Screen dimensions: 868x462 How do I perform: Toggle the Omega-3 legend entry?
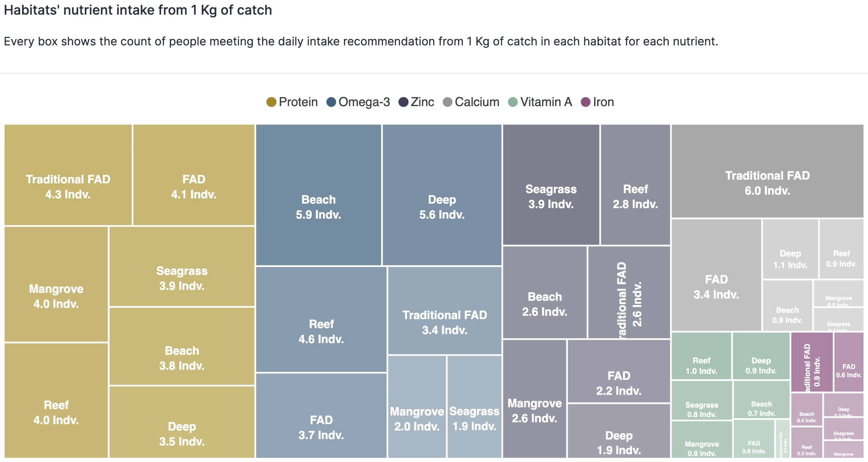click(x=358, y=102)
